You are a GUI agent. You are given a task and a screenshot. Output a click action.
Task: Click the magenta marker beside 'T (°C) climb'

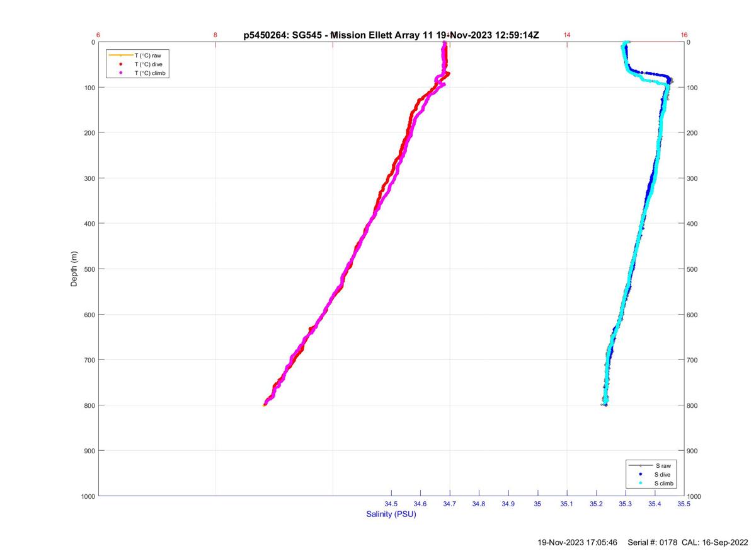[x=120, y=73]
